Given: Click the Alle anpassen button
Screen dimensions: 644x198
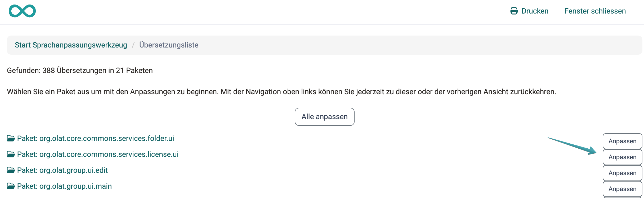Looking at the screenshot, I should [325, 117].
